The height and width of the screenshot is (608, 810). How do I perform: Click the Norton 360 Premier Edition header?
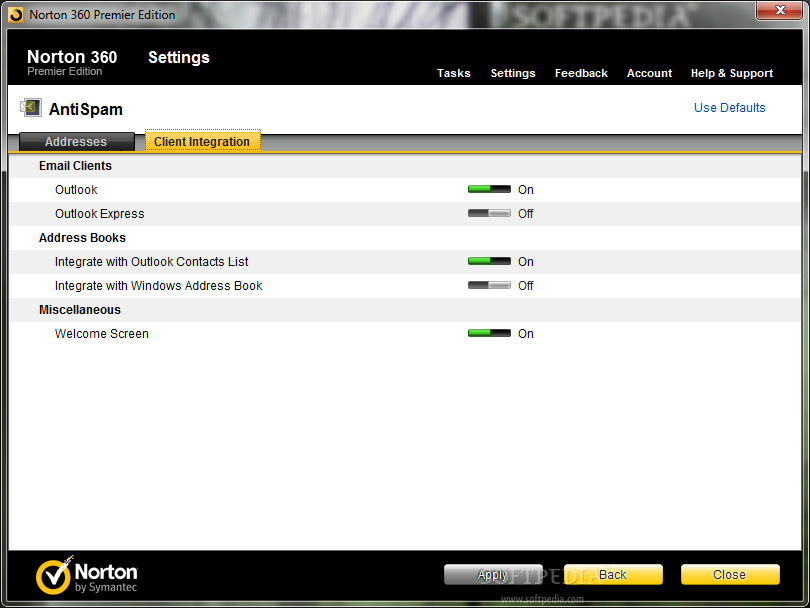[x=72, y=62]
